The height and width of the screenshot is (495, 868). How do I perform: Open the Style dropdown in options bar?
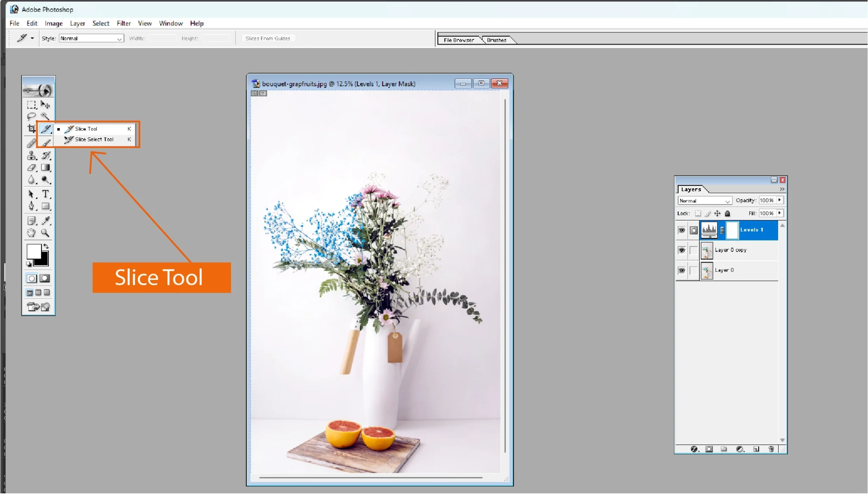coord(91,39)
